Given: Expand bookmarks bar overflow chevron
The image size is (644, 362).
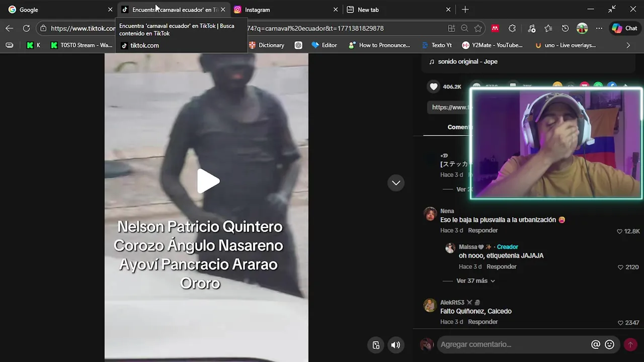Looking at the screenshot, I should click(x=628, y=45).
